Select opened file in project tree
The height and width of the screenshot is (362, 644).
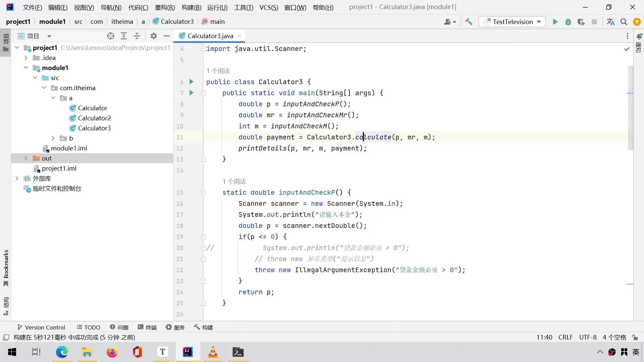click(x=111, y=36)
